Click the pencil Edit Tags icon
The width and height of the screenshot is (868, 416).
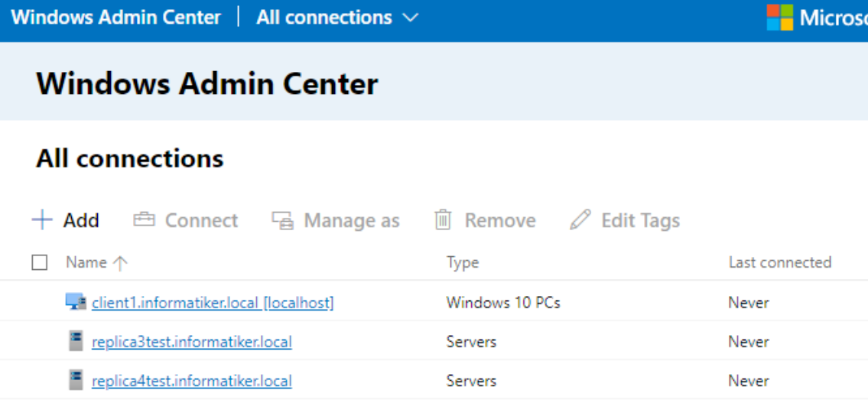pos(580,220)
